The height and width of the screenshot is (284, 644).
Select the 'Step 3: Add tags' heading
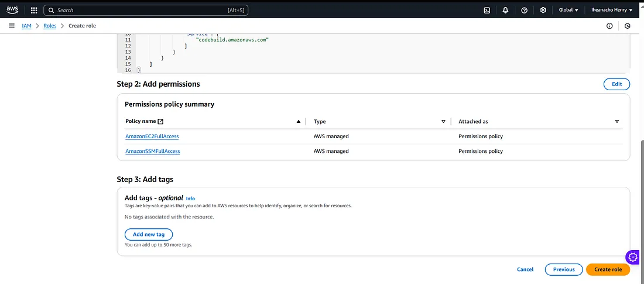pos(145,180)
